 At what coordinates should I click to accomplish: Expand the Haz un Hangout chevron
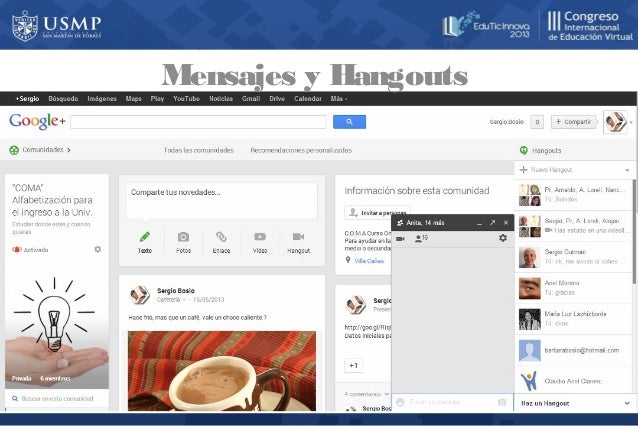(627, 403)
